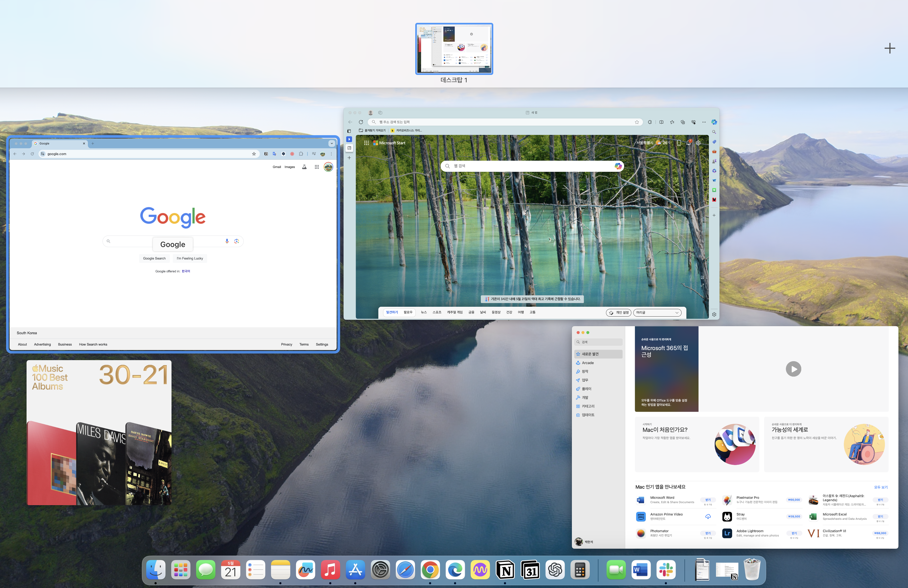The height and width of the screenshot is (588, 908).
Task: Open Chrome tab search chevron dropdown
Action: click(x=332, y=143)
